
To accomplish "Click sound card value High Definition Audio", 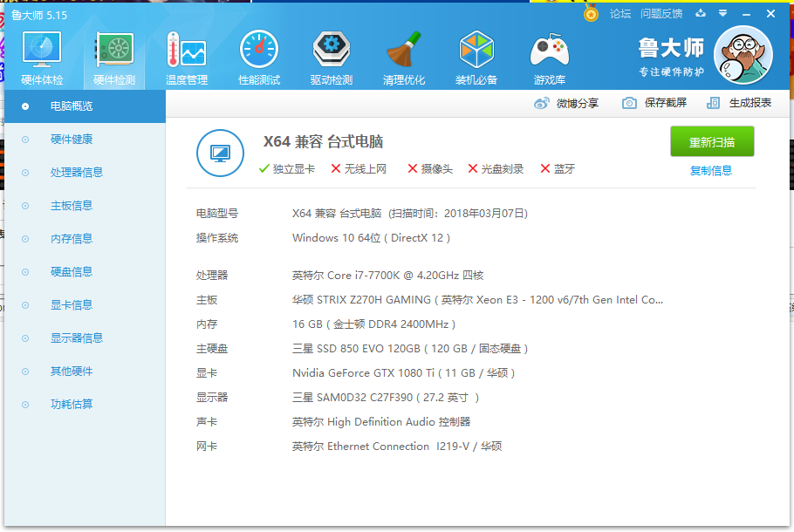I will (381, 421).
